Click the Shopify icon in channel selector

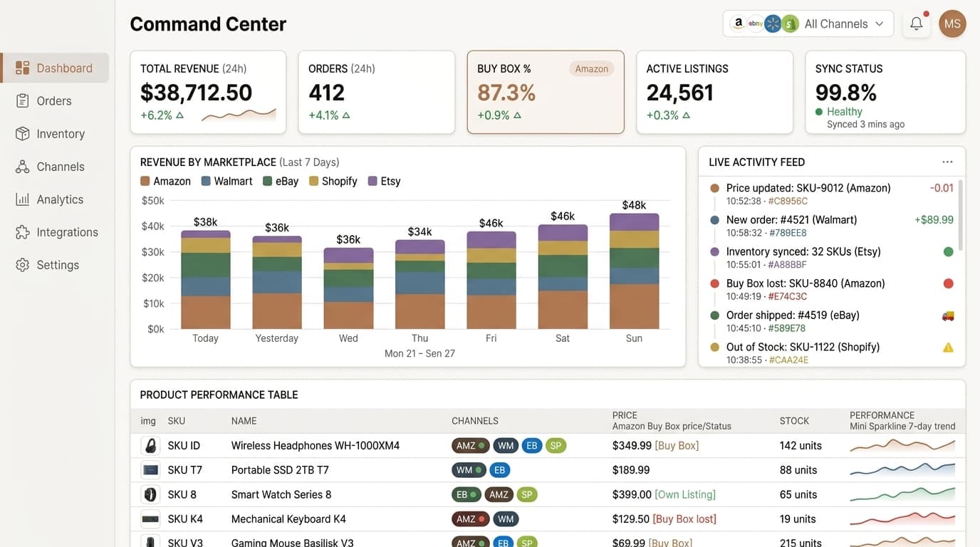789,24
